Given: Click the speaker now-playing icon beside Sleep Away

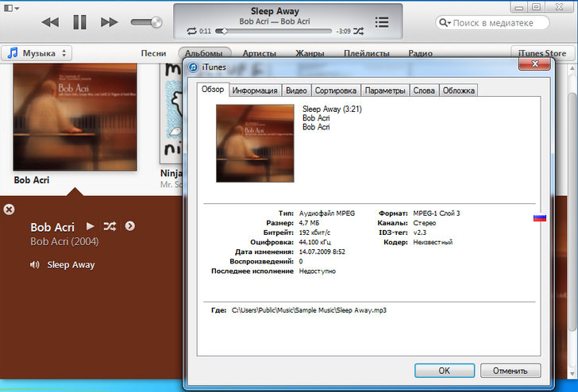Looking at the screenshot, I should pos(35,264).
